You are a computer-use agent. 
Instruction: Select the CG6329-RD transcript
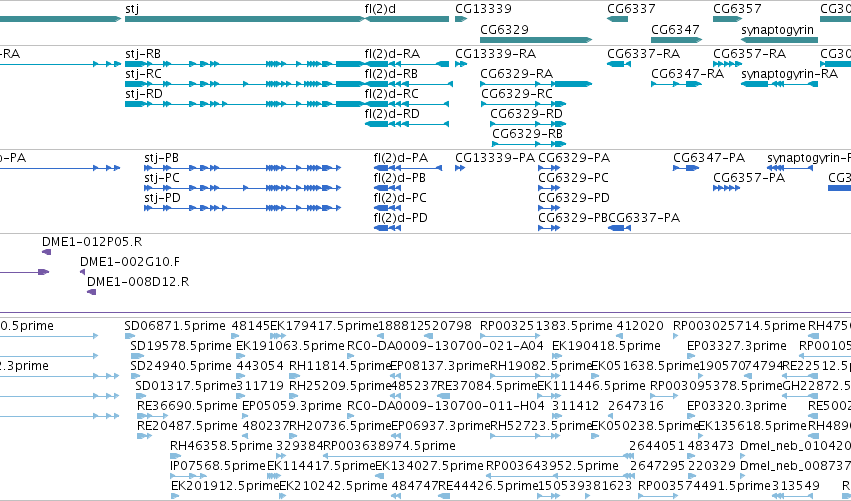(528, 124)
